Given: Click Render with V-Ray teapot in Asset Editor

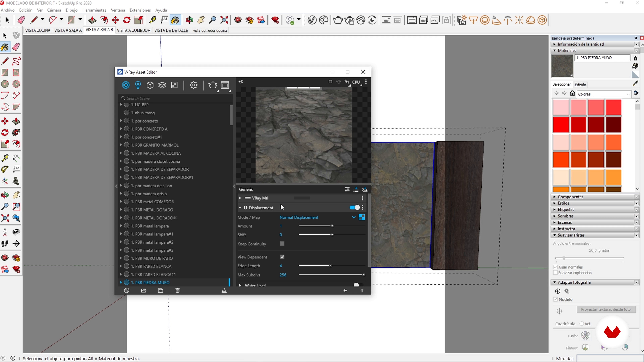Looking at the screenshot, I should [213, 85].
